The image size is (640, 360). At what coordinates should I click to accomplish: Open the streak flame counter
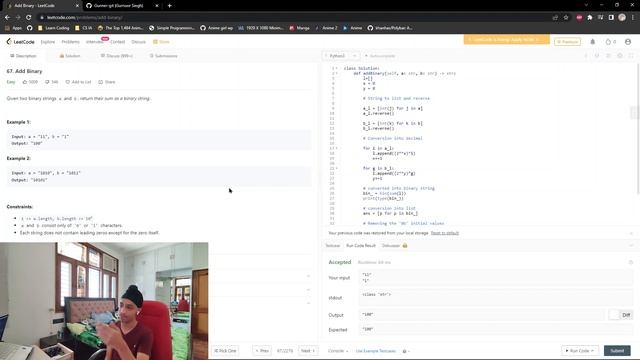coord(611,42)
